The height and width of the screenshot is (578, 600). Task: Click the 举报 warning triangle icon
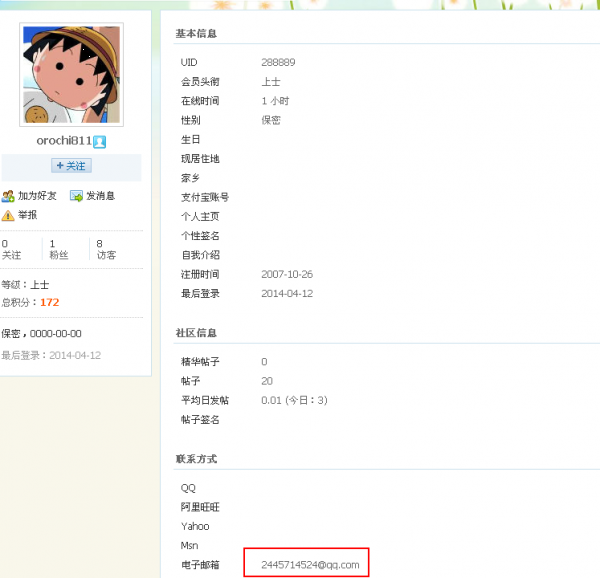(x=8, y=215)
